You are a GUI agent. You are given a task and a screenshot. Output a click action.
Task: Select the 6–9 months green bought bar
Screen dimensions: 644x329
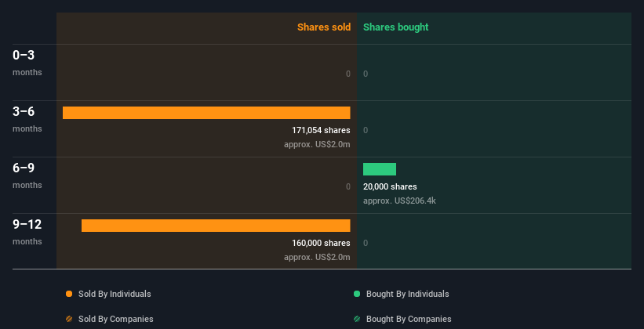(x=380, y=169)
